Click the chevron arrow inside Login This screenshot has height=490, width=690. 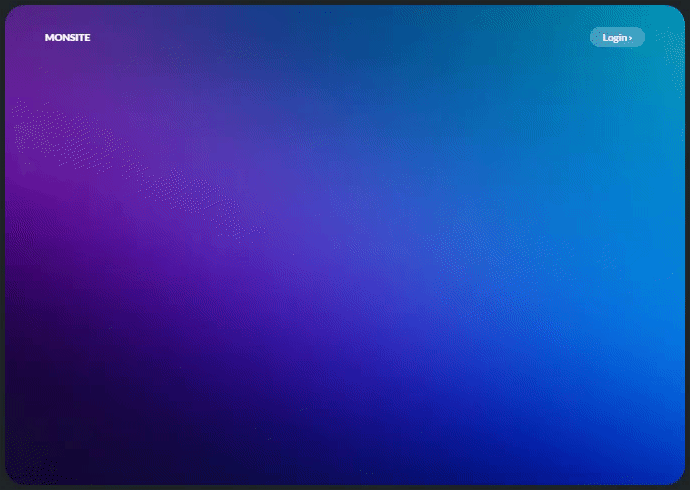click(631, 38)
